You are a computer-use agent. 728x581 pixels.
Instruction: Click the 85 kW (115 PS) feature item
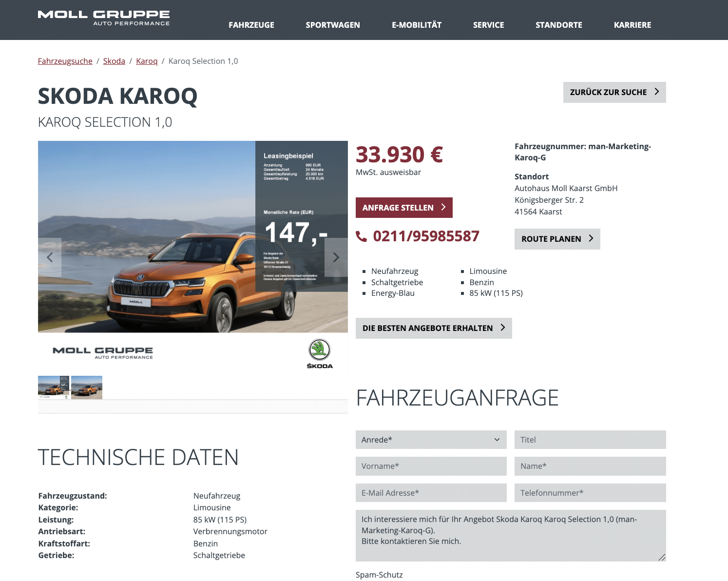point(496,293)
